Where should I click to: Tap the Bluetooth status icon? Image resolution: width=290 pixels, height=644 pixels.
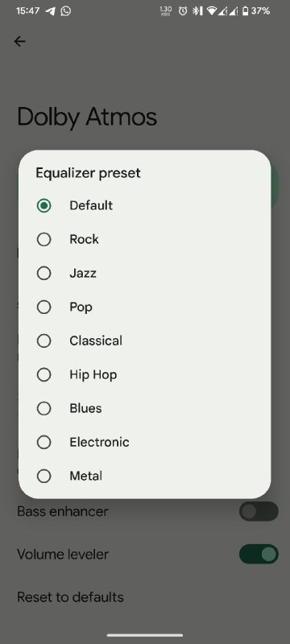[197, 11]
